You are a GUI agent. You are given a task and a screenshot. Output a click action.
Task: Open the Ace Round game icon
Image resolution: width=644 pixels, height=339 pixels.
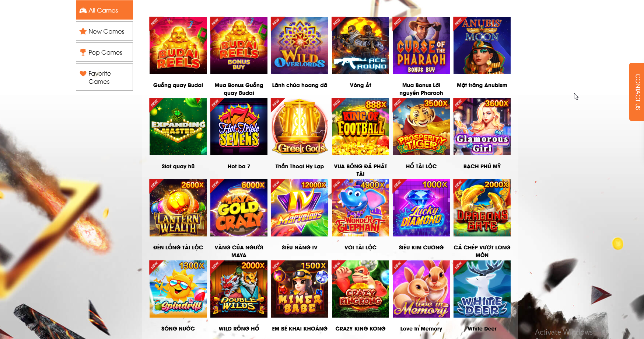(360, 45)
